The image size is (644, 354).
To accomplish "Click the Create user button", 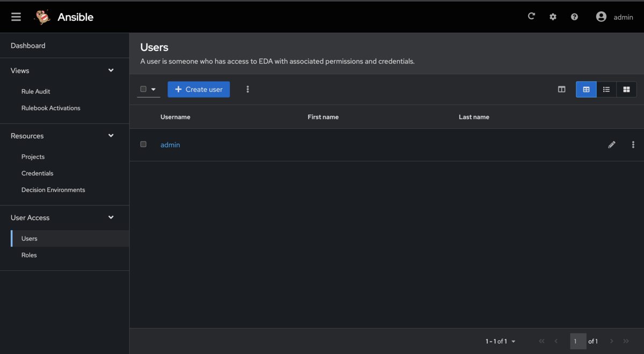I will tap(199, 89).
